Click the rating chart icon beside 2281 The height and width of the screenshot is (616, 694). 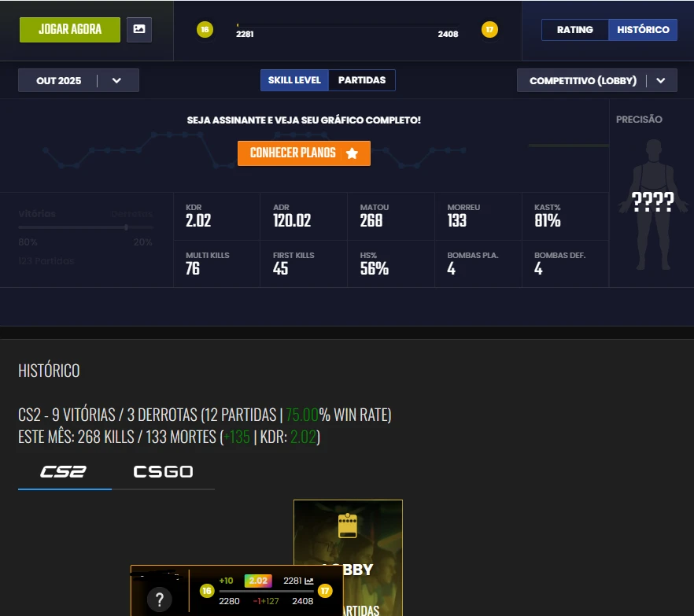point(309,581)
